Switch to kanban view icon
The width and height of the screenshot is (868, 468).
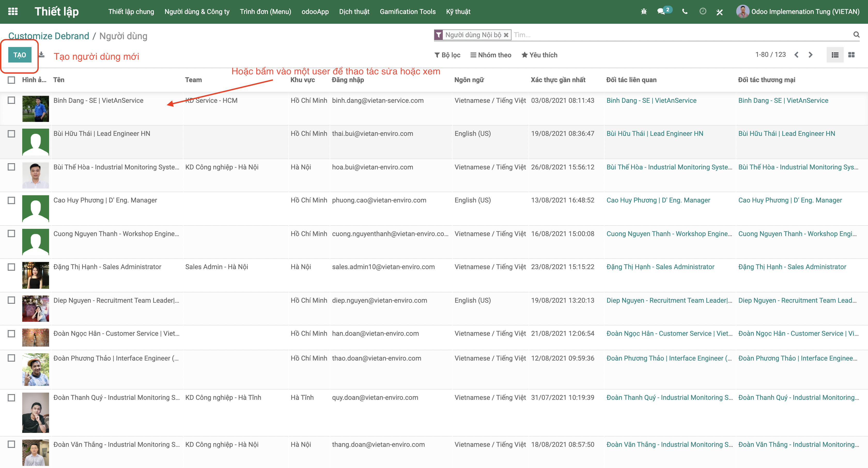(851, 55)
